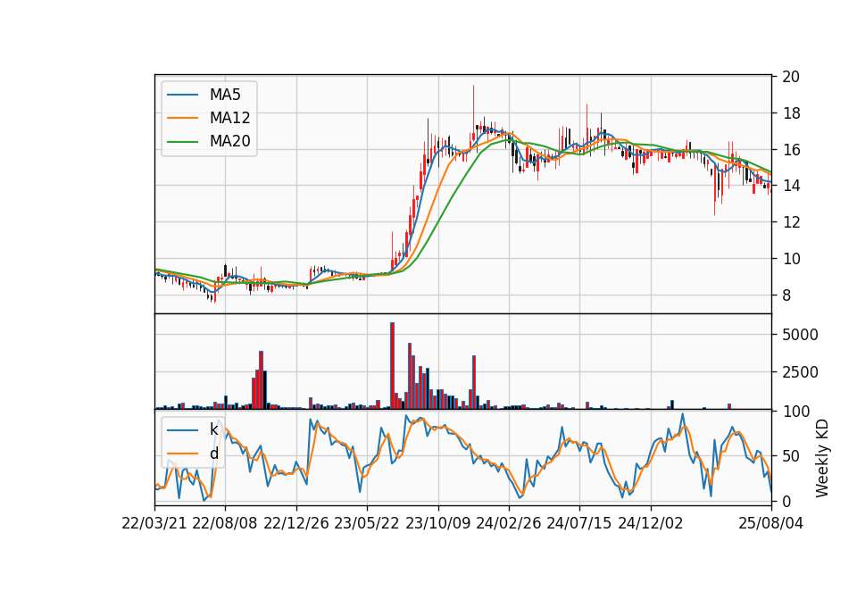Click the 25/08/04 date tick label
Image resolution: width=857 pixels, height=616 pixels.
(771, 523)
